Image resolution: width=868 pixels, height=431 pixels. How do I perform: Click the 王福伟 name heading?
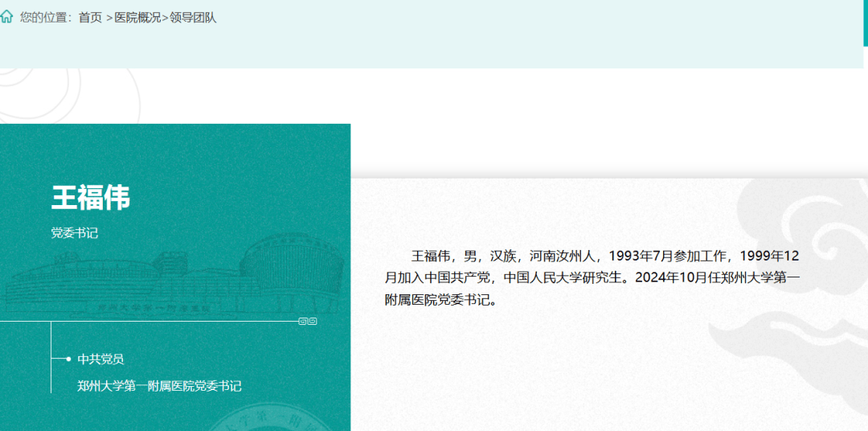[x=91, y=197]
